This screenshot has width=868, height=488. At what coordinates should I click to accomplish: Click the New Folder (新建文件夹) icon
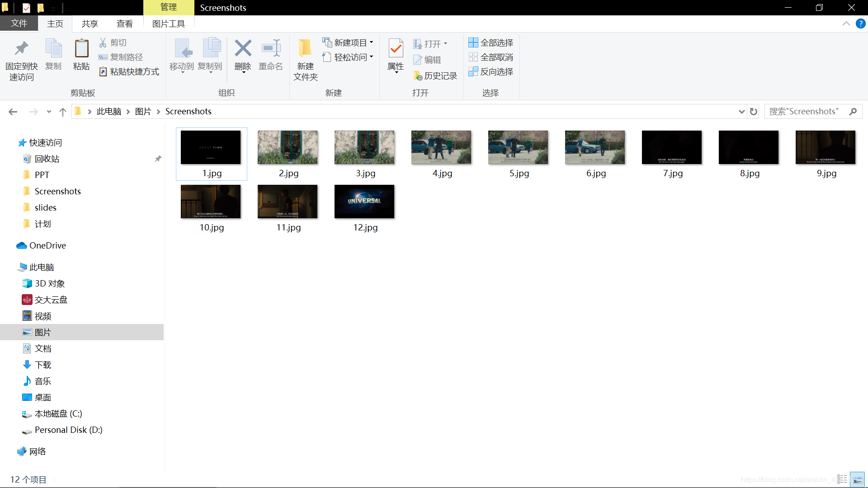(x=305, y=49)
